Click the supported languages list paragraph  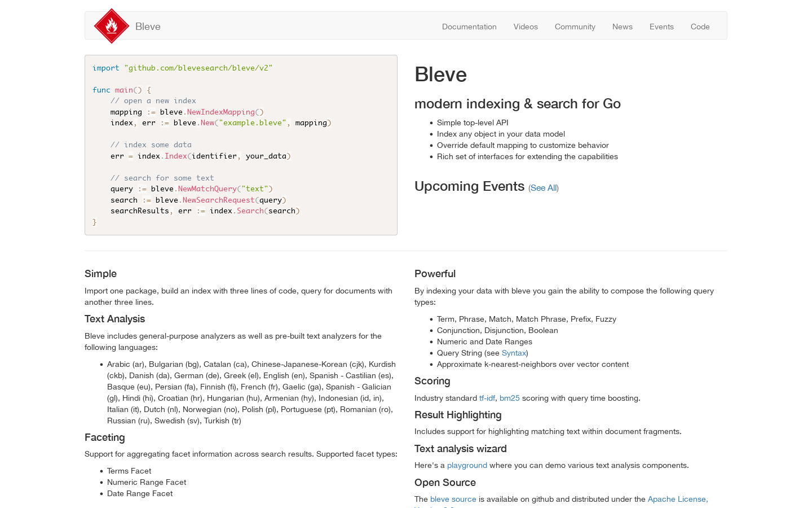251,392
